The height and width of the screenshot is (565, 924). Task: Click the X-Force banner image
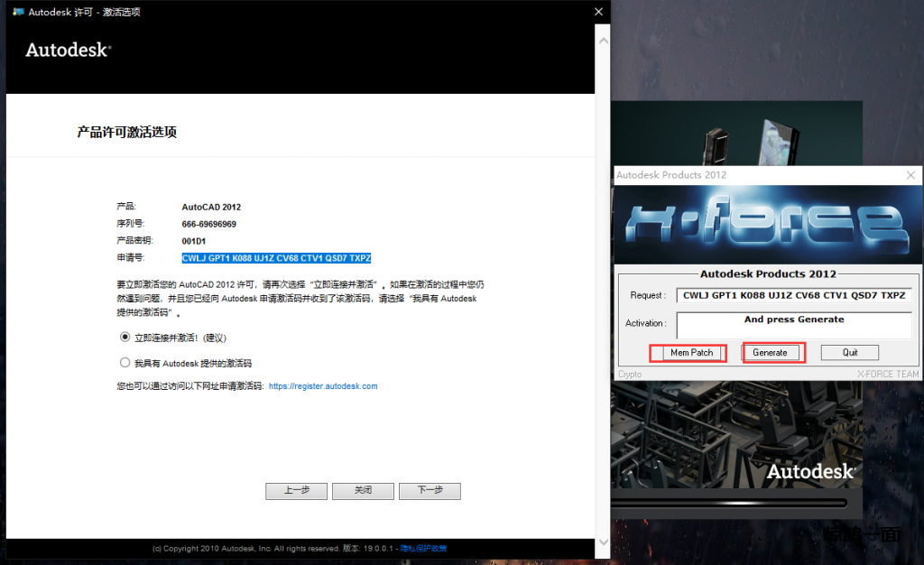click(767, 225)
